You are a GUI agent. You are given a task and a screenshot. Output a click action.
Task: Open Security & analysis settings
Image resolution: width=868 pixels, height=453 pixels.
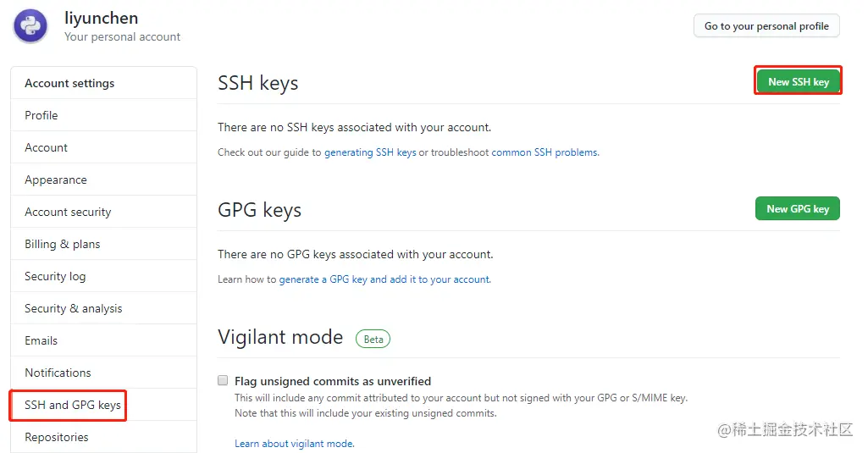coord(74,308)
